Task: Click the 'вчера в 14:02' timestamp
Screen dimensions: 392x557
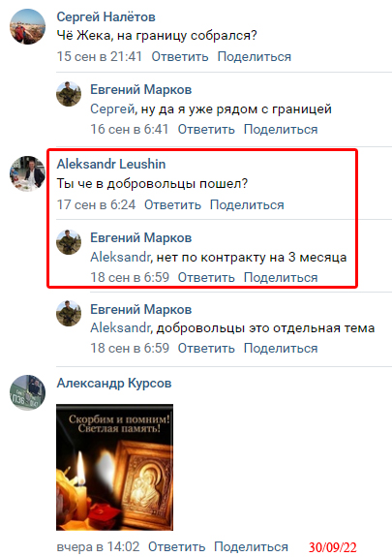Action: pos(98,546)
